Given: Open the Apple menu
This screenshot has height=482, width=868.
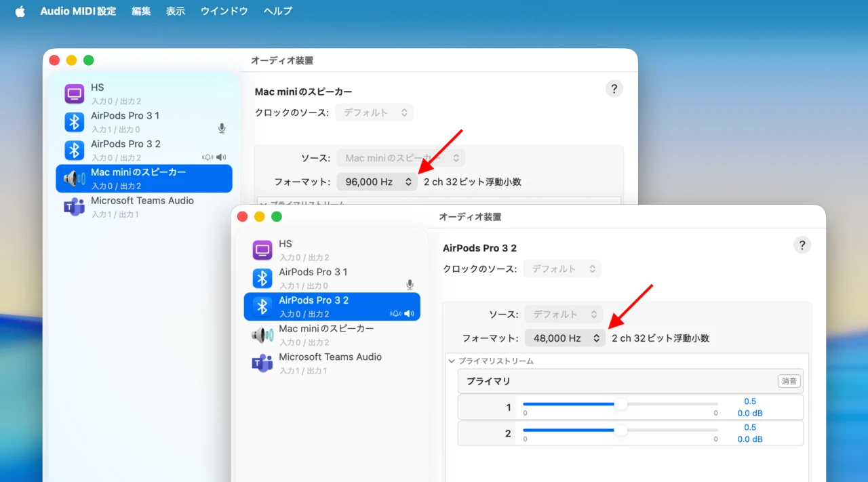Looking at the screenshot, I should click(x=20, y=10).
